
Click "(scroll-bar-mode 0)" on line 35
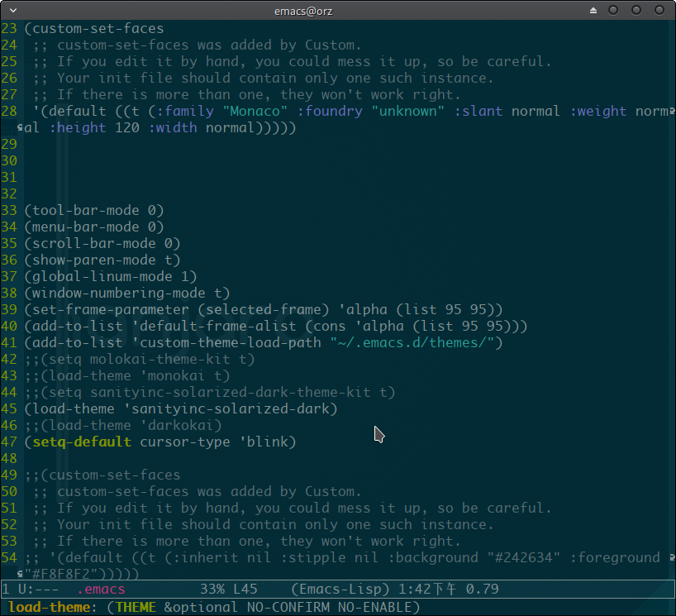pos(102,243)
